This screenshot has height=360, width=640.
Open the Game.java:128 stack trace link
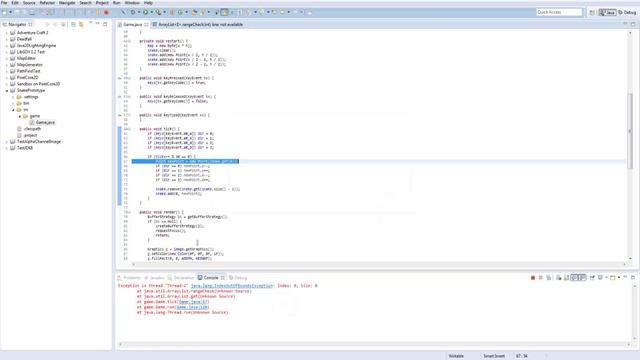(193, 307)
